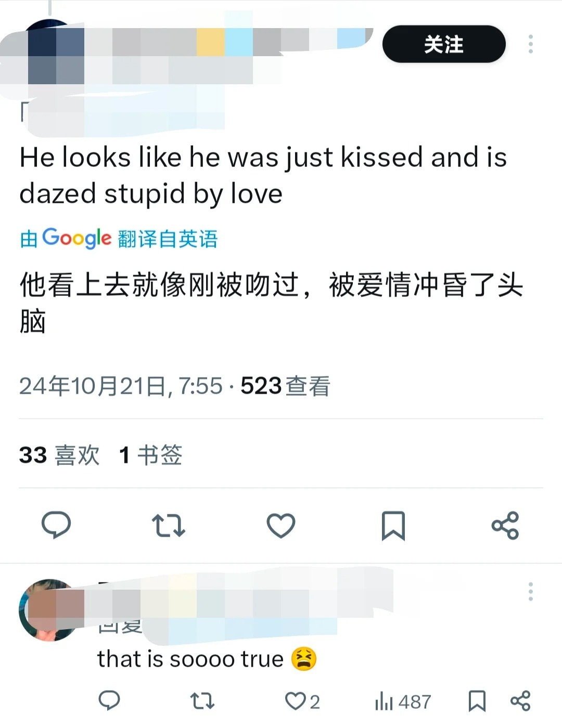
Task: Like the main tweet with heart icon
Action: click(281, 525)
